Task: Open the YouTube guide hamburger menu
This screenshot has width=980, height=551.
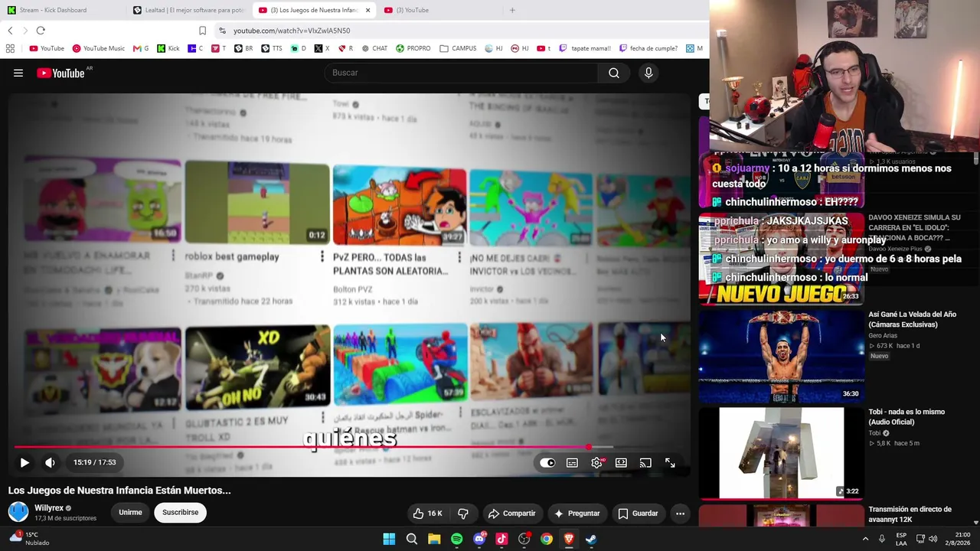Action: tap(18, 73)
